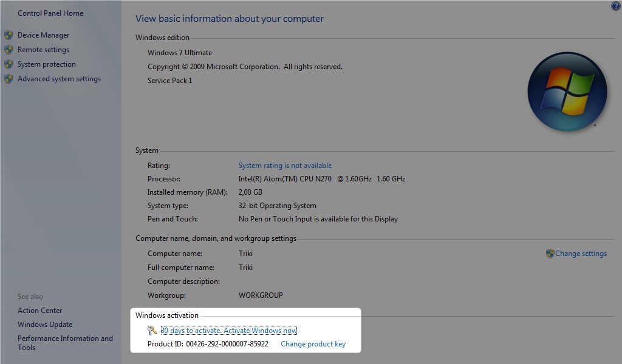This screenshot has height=364, width=622.
Task: Click the Windows 7 logo orb
Action: 567,92
